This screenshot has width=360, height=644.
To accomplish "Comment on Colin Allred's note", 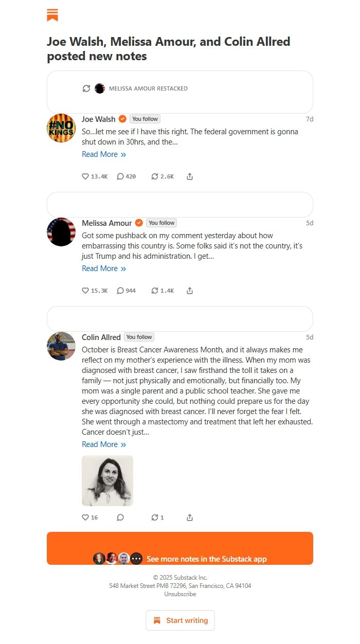I will 120,517.
